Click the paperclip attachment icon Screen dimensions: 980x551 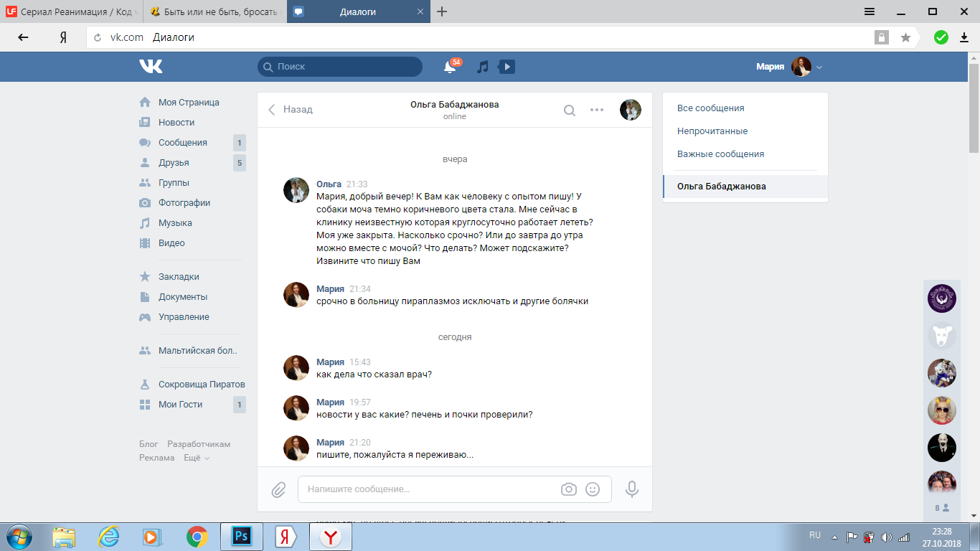[x=278, y=489]
